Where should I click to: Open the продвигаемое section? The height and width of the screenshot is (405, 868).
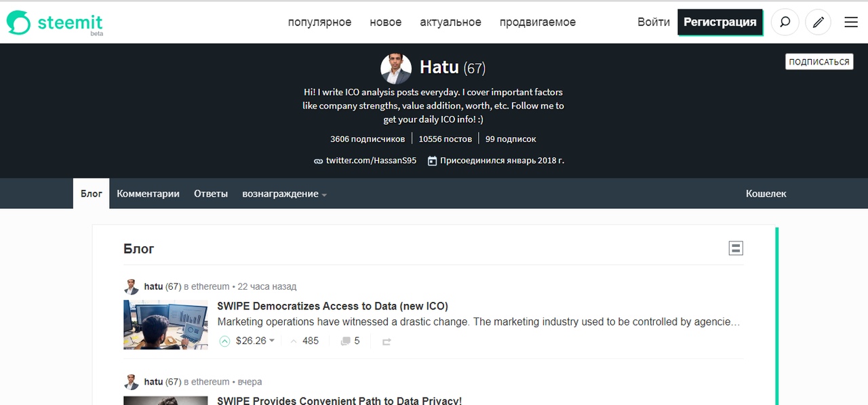pos(538,22)
